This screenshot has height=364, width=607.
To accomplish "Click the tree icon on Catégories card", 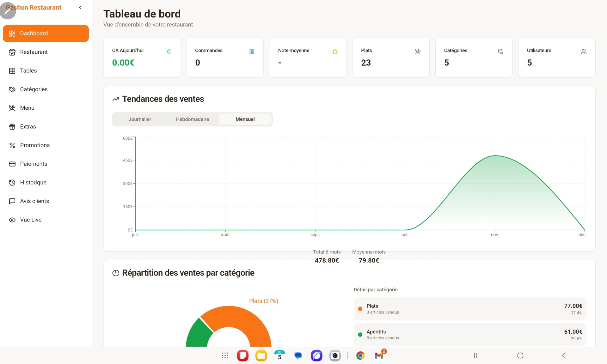I will (x=501, y=52).
